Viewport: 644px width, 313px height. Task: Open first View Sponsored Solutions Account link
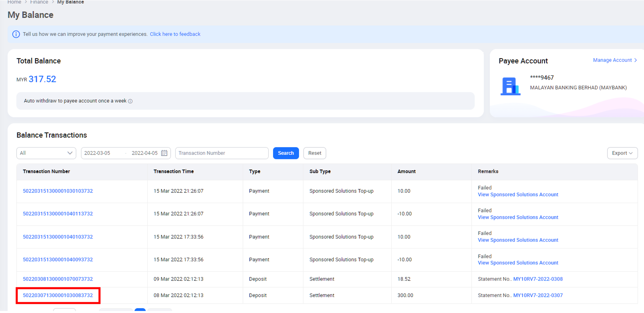click(518, 194)
